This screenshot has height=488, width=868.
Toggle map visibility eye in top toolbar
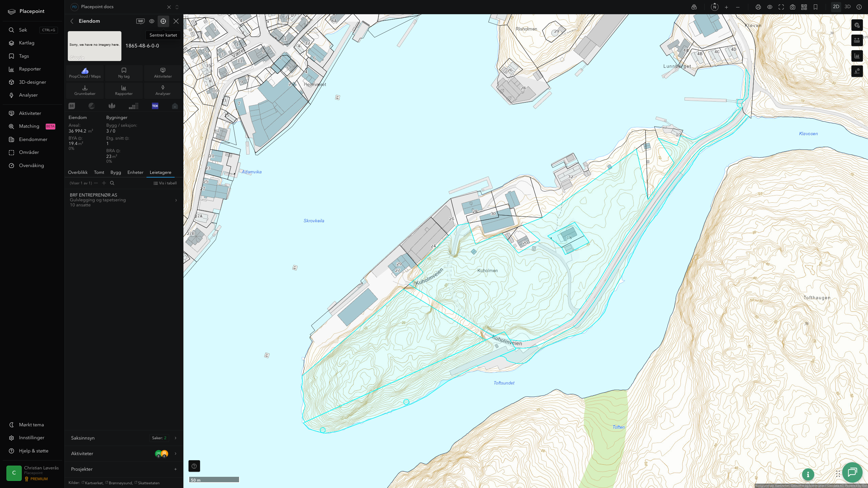point(770,7)
